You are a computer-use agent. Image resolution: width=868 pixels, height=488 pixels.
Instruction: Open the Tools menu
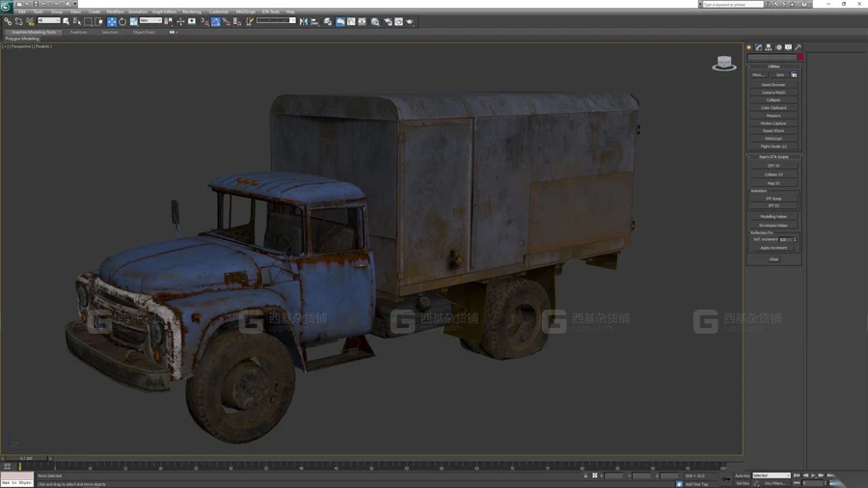tap(39, 12)
